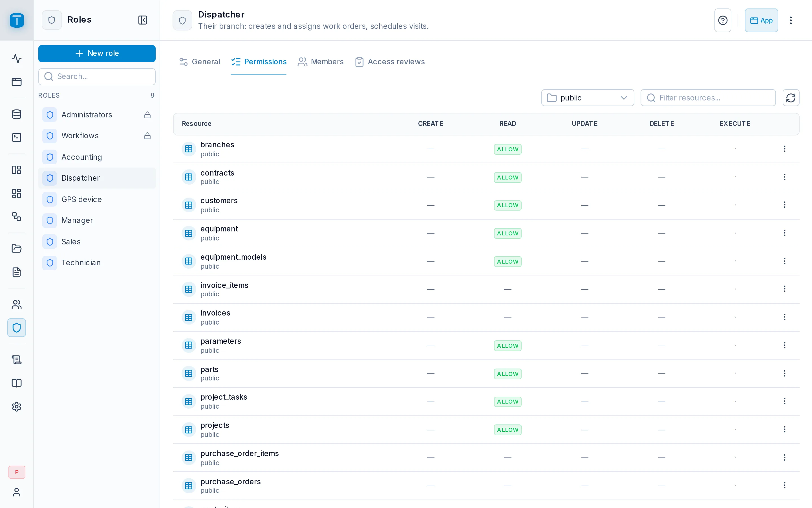Open the Access reviews tab
The width and height of the screenshot is (812, 508).
[x=390, y=62]
